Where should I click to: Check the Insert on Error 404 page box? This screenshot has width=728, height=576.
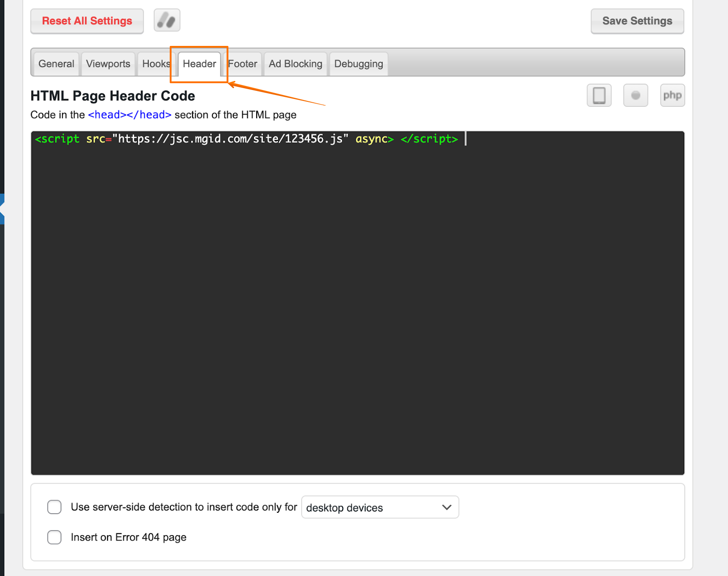(55, 537)
